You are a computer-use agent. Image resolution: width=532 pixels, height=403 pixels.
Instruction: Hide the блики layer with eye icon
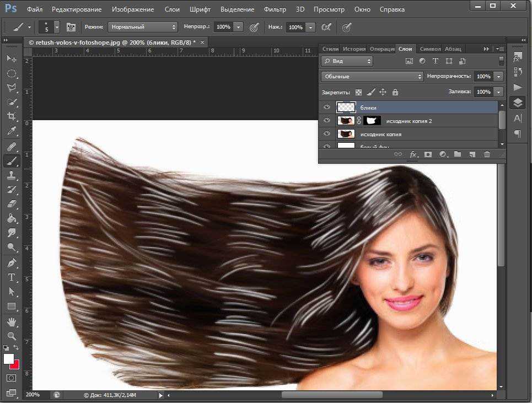click(327, 108)
